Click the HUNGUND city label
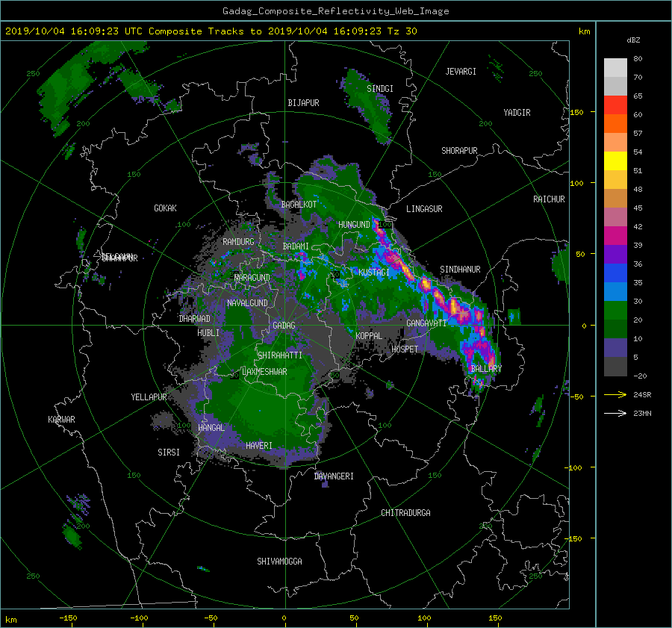Image resolution: width=672 pixels, height=628 pixels. point(354,225)
